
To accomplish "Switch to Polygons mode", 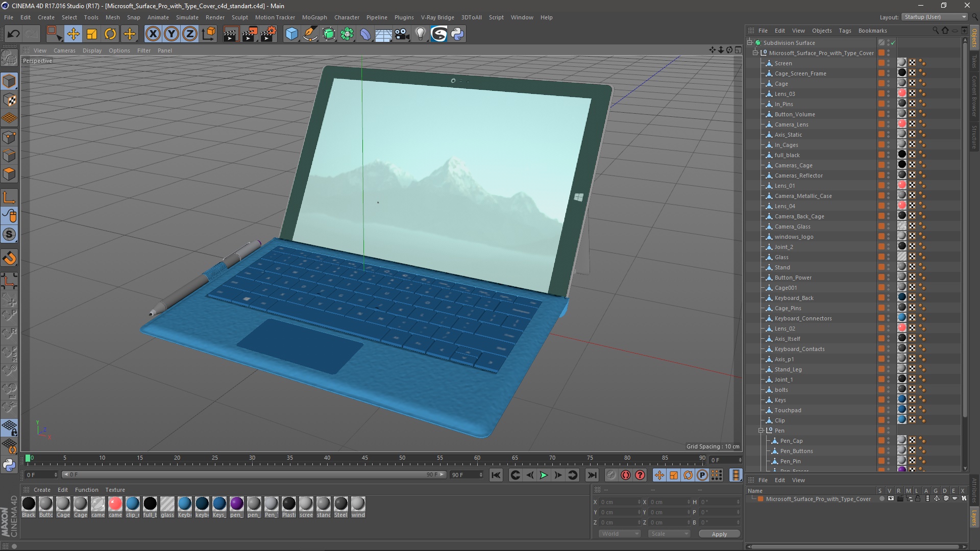I will tap(9, 174).
